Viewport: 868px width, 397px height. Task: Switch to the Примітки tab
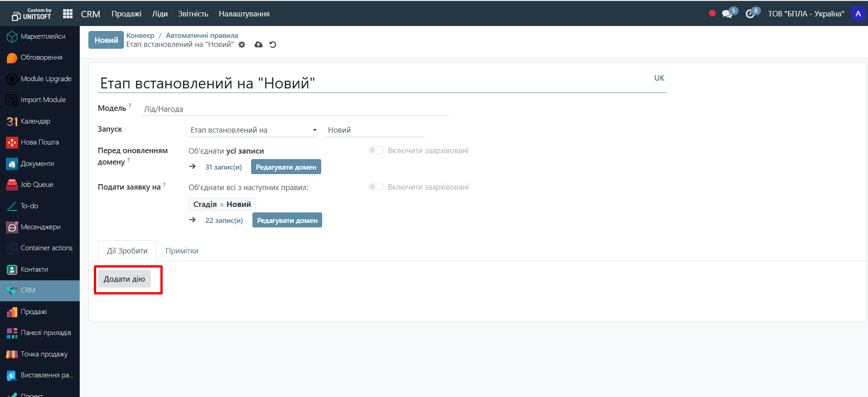[x=182, y=251]
